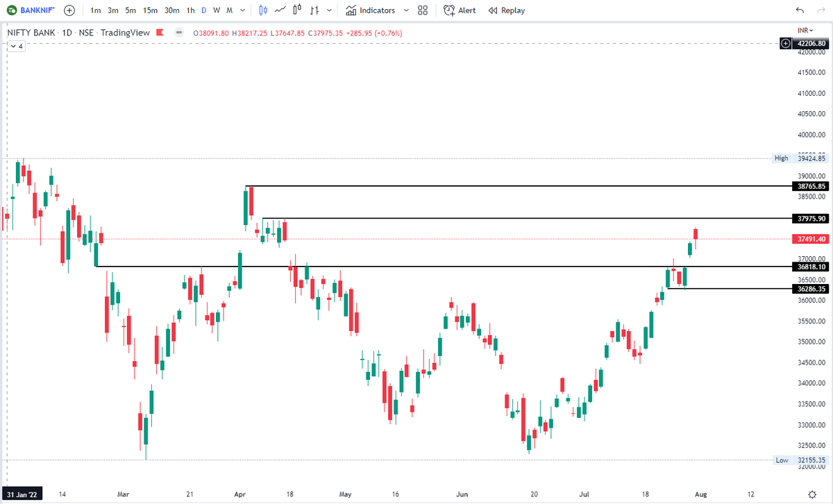Create an Alert

[460, 10]
